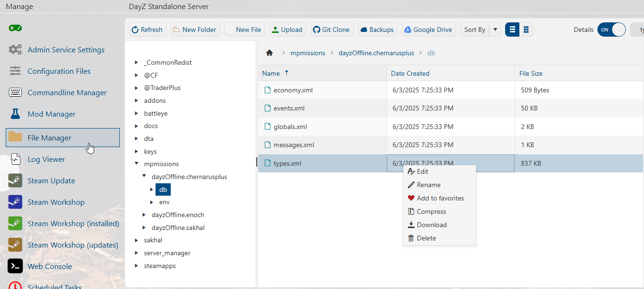This screenshot has width=644, height=289.
Task: Click the Log Viewer document icon
Action: point(15,159)
